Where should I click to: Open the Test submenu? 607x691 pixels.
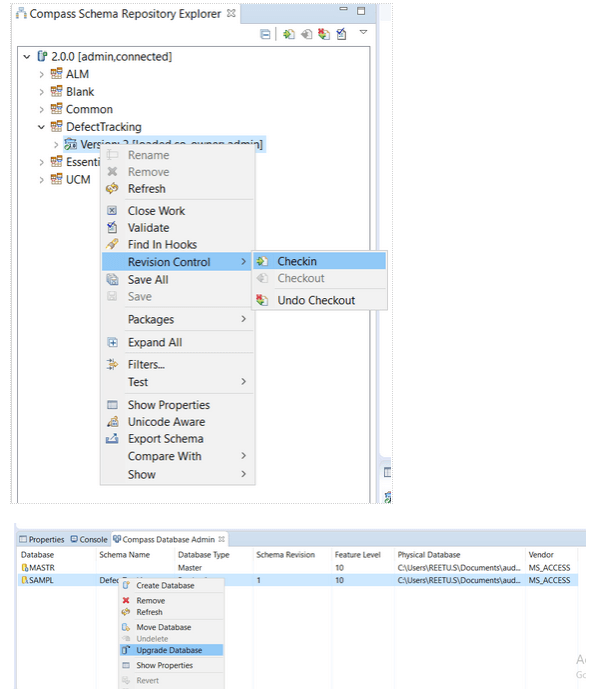point(178,382)
